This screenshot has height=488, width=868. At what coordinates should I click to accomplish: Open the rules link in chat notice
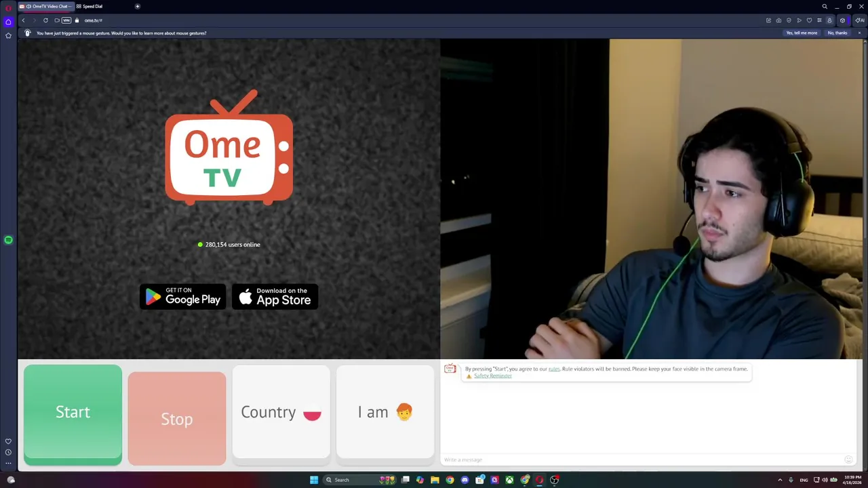[x=554, y=369]
